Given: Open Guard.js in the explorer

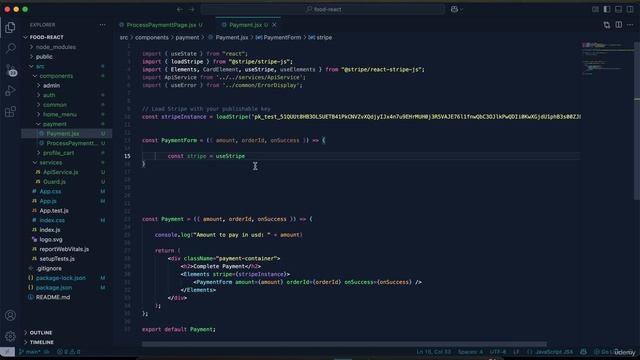Looking at the screenshot, I should pos(54,182).
